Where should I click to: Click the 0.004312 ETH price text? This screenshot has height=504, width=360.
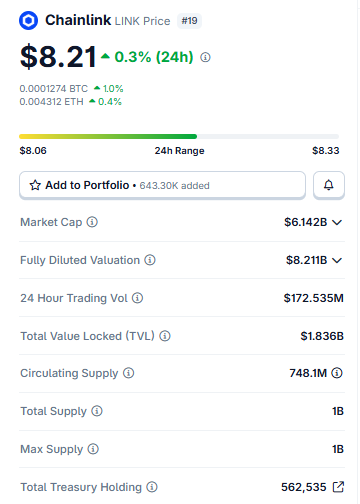click(x=51, y=102)
